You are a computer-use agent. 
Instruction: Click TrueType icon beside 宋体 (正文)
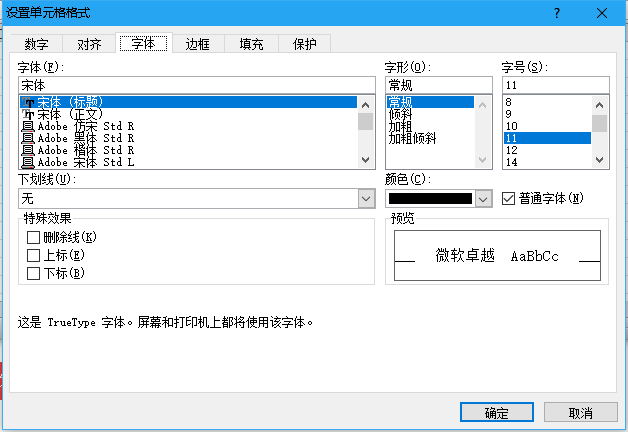click(27, 115)
